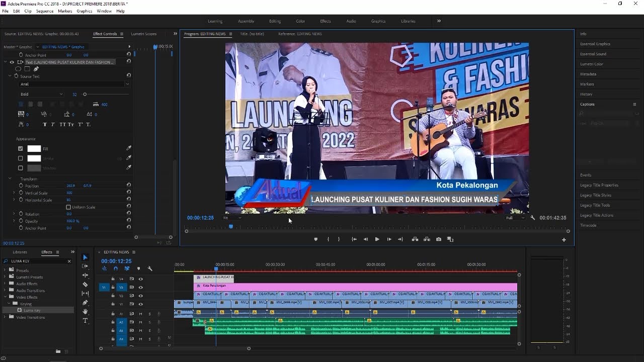Switch to the Lumetri Scopes tab
The height and width of the screenshot is (362, 644).
pyautogui.click(x=144, y=34)
